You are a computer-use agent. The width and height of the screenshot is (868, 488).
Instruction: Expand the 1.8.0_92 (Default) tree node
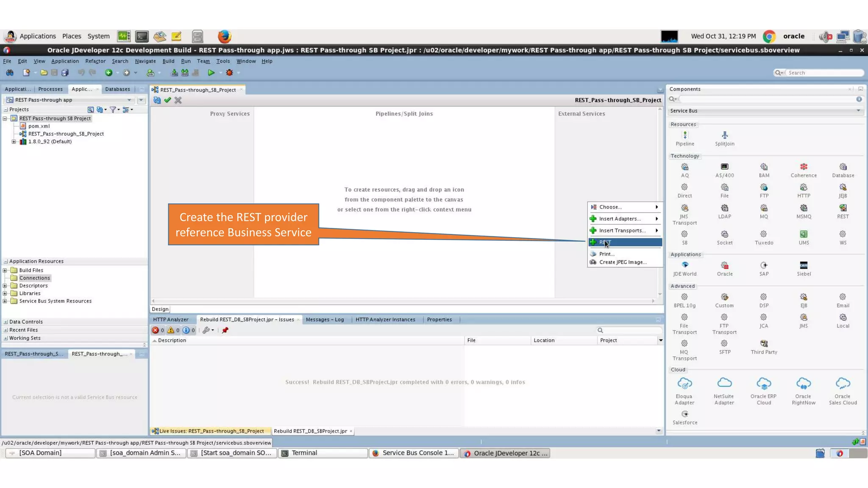(x=14, y=142)
